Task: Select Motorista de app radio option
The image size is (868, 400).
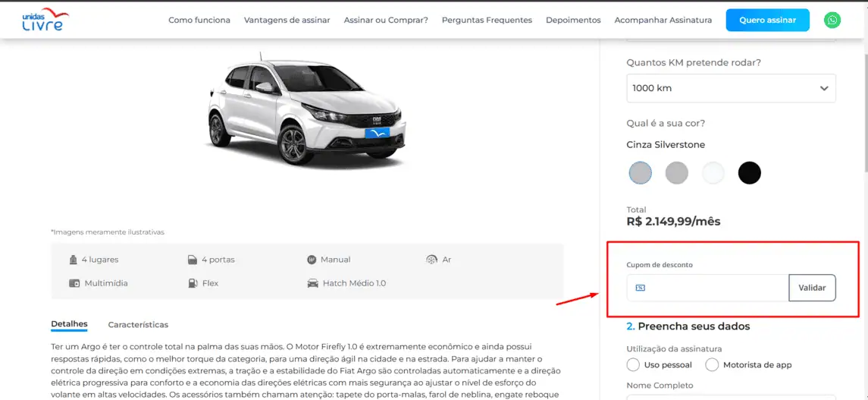Action: [712, 365]
